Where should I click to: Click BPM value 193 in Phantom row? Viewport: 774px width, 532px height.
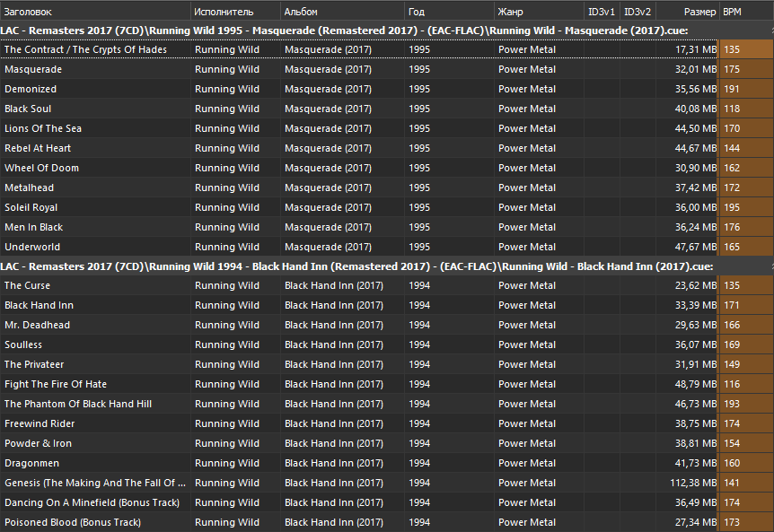732,404
